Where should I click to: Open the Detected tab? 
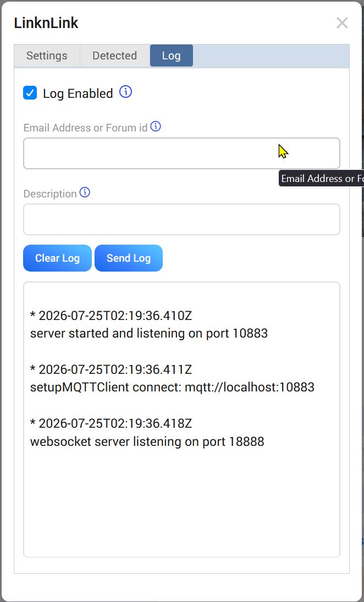pos(115,56)
